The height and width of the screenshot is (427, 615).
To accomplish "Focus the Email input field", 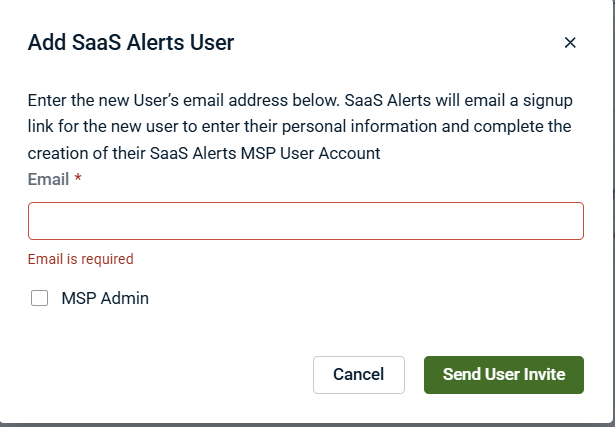I will tap(305, 221).
